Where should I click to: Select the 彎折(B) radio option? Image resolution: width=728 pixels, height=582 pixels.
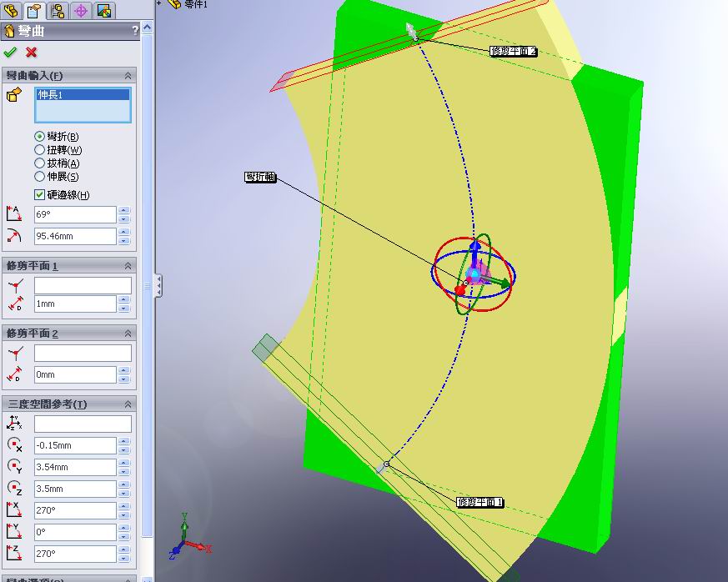pyautogui.click(x=39, y=136)
